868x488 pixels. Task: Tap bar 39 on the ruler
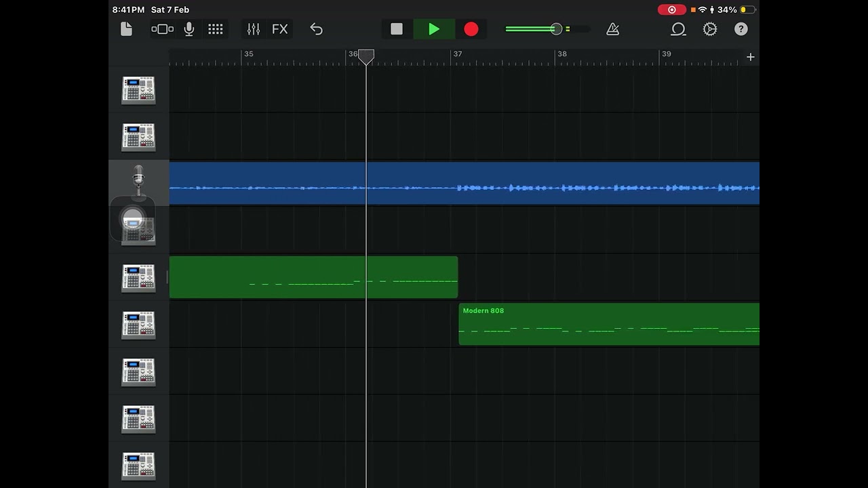[x=666, y=54]
